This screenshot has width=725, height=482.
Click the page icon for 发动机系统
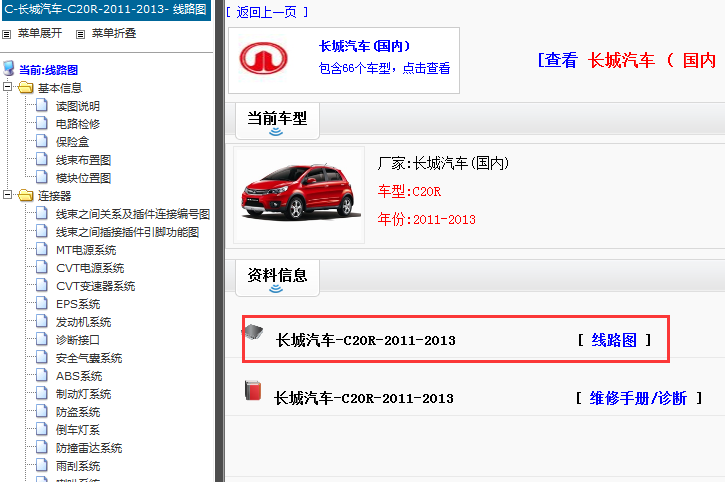(42, 321)
